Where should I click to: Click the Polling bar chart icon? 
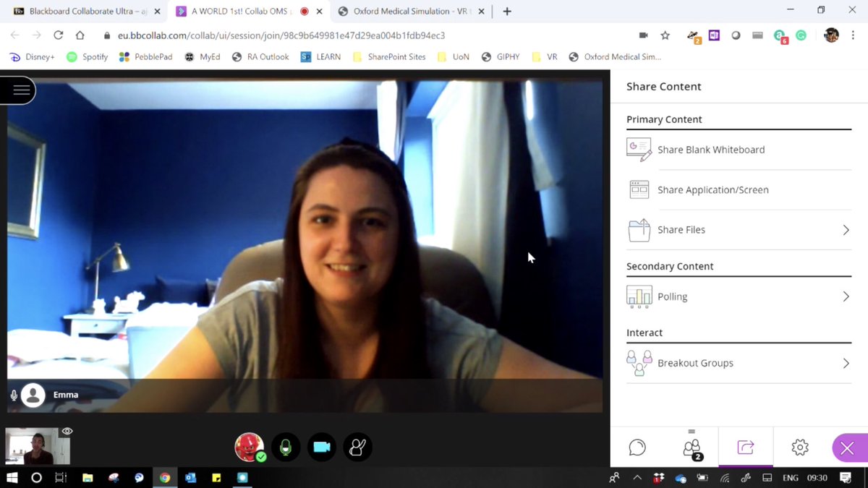coord(639,296)
